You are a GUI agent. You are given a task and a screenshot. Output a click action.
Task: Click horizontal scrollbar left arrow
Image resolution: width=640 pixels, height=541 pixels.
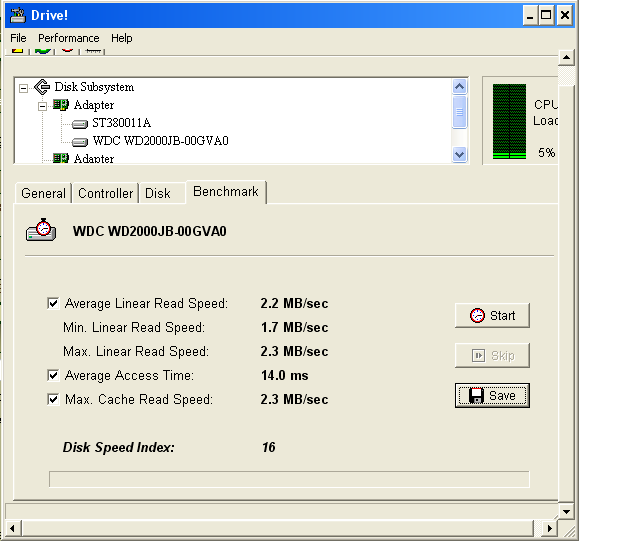click(13, 528)
